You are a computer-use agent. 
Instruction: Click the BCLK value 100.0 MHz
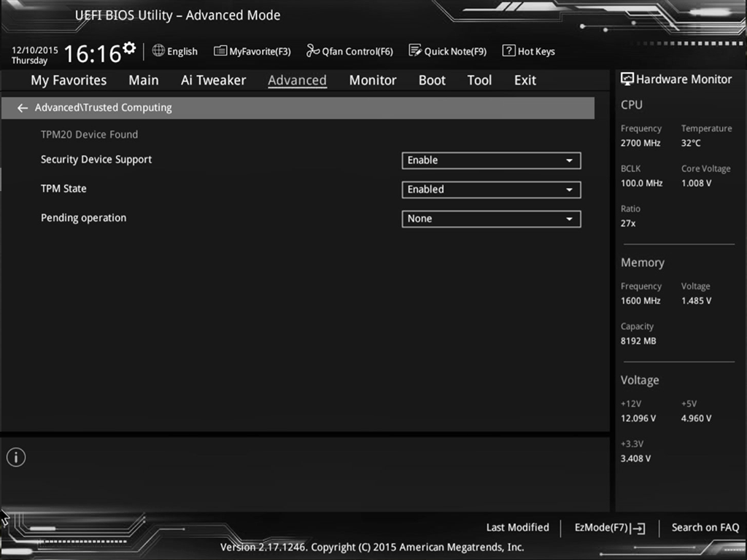pos(641,183)
